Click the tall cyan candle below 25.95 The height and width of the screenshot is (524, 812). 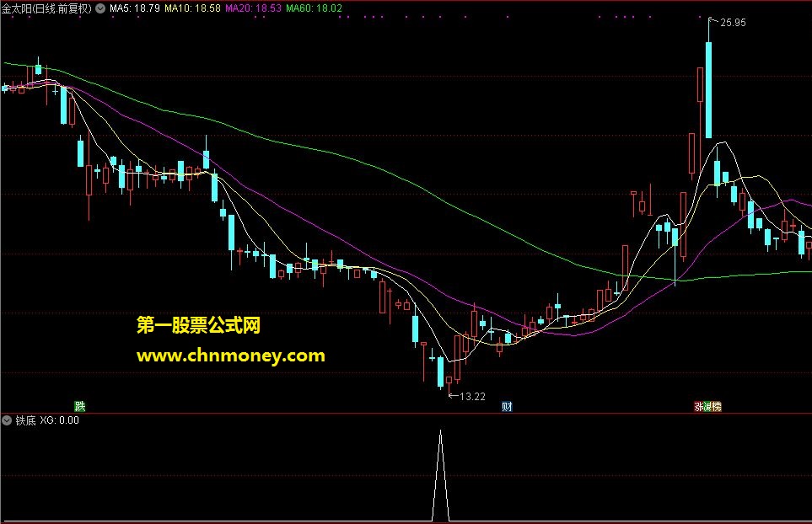(x=708, y=90)
